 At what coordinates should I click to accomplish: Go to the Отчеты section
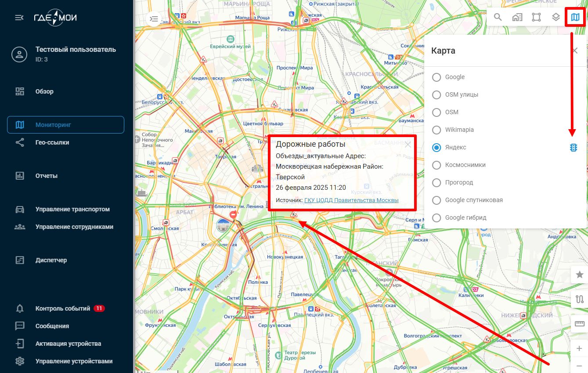tap(47, 176)
